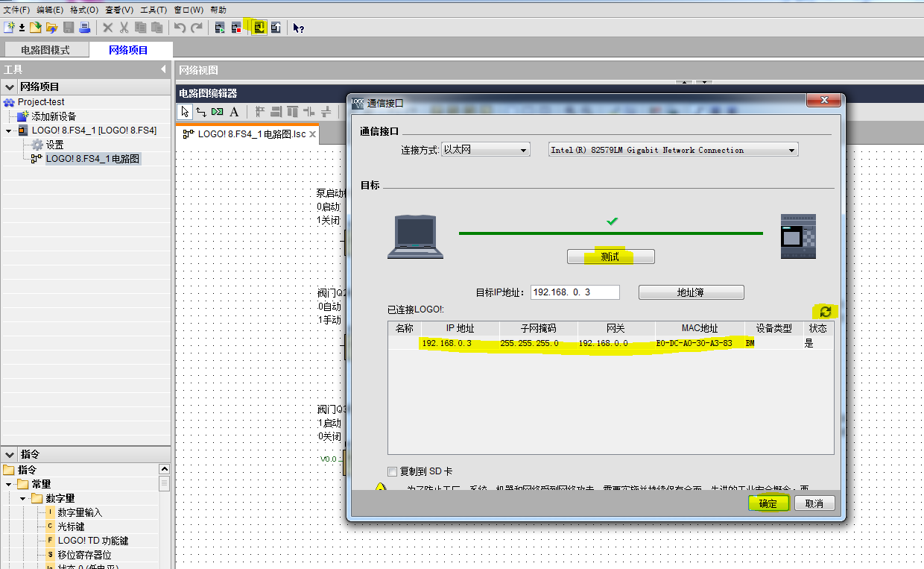Open the 查看(V) menu

[x=118, y=10]
